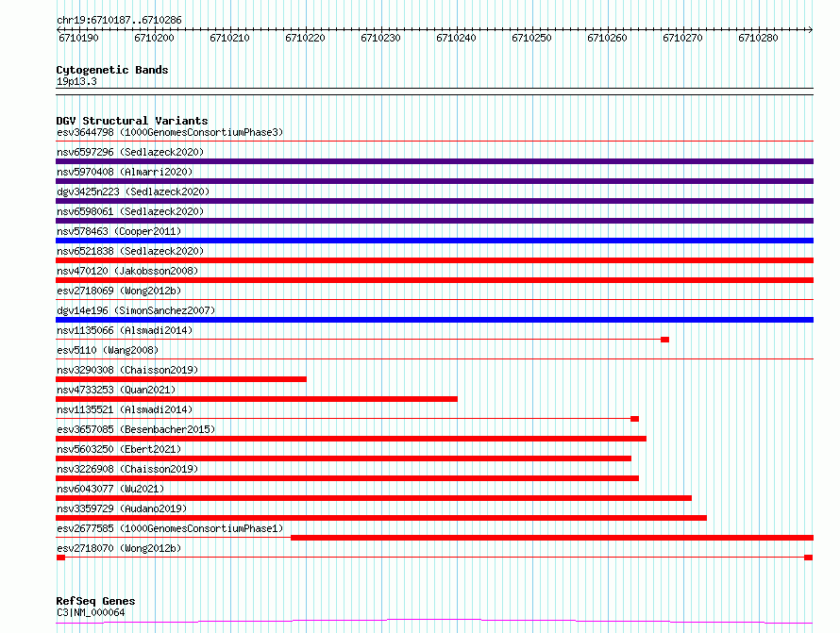The height and width of the screenshot is (633, 840).
Task: Click the esv3644798 variant label
Action: coord(170,132)
